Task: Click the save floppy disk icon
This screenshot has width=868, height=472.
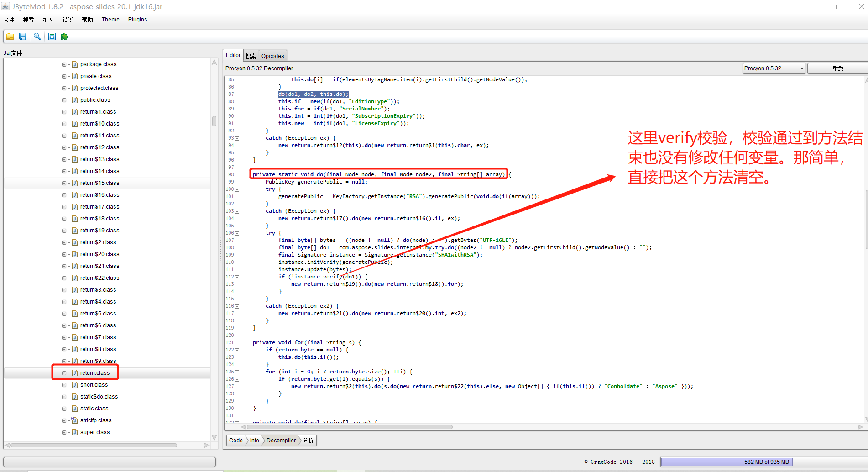Action: coord(23,37)
